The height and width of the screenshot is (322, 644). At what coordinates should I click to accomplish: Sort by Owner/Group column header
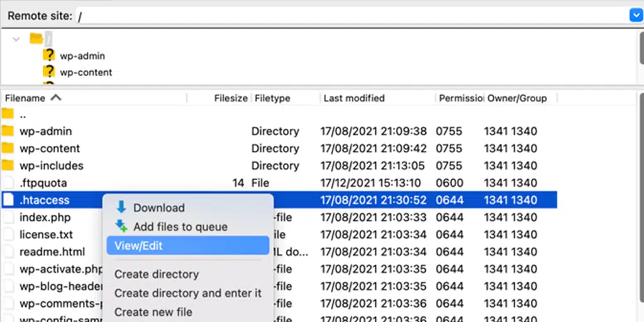point(517,98)
